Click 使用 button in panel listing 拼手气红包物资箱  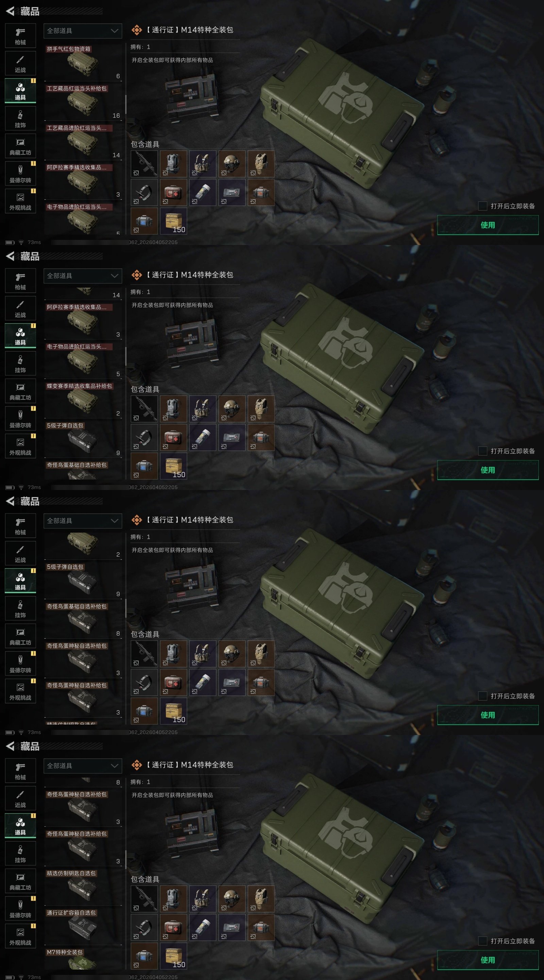tap(488, 225)
